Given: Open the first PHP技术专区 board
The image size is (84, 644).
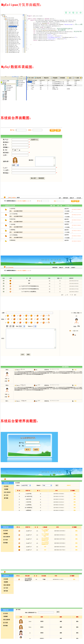Looking at the screenshot, I should pyautogui.click(x=12, y=219).
